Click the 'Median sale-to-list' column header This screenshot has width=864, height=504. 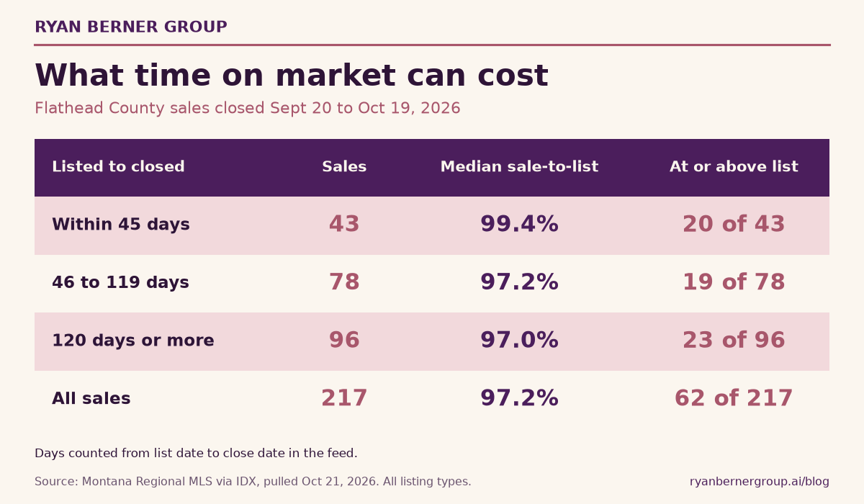(519, 167)
